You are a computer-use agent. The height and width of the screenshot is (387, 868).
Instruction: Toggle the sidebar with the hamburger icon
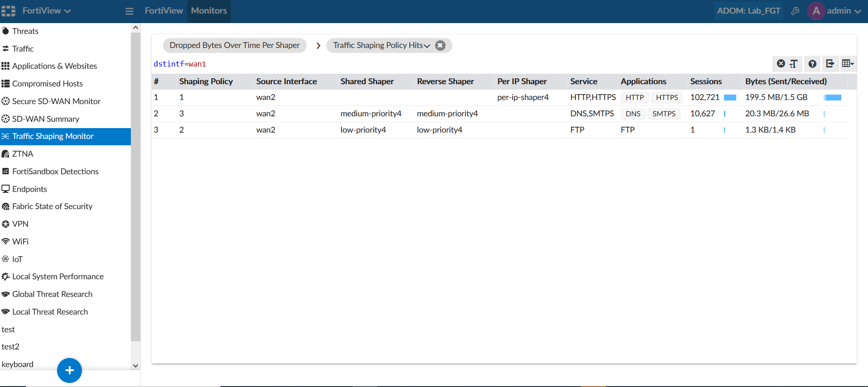coord(129,11)
